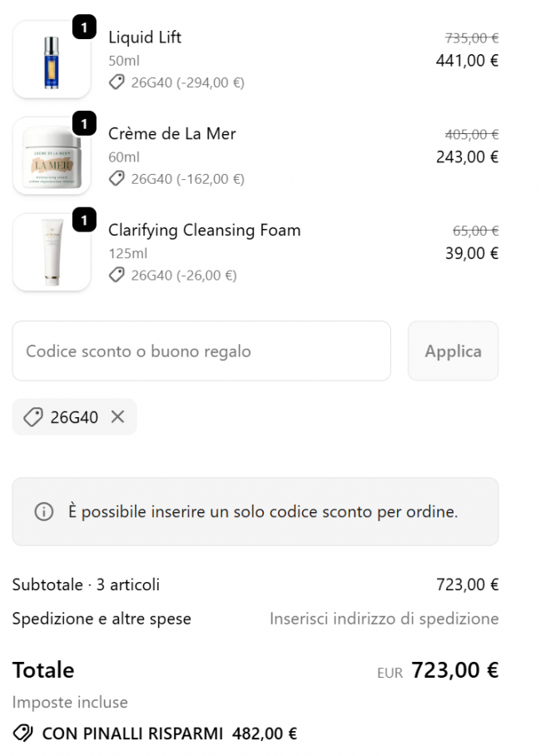This screenshot has width=541, height=756.
Task: Click the CON PINALLI RISPARMI tag icon
Action: click(x=23, y=734)
